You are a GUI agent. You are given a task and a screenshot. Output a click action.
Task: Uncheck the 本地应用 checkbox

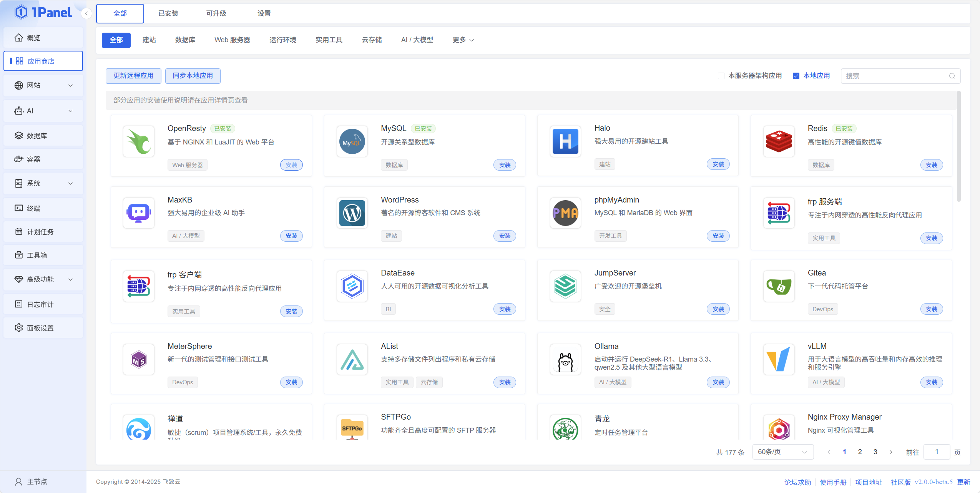click(x=796, y=76)
